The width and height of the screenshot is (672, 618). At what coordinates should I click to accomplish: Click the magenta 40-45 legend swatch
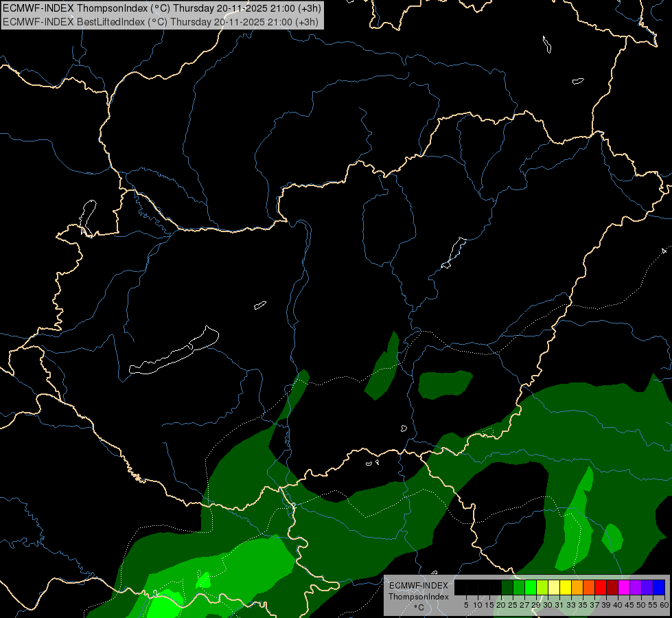[x=624, y=587]
